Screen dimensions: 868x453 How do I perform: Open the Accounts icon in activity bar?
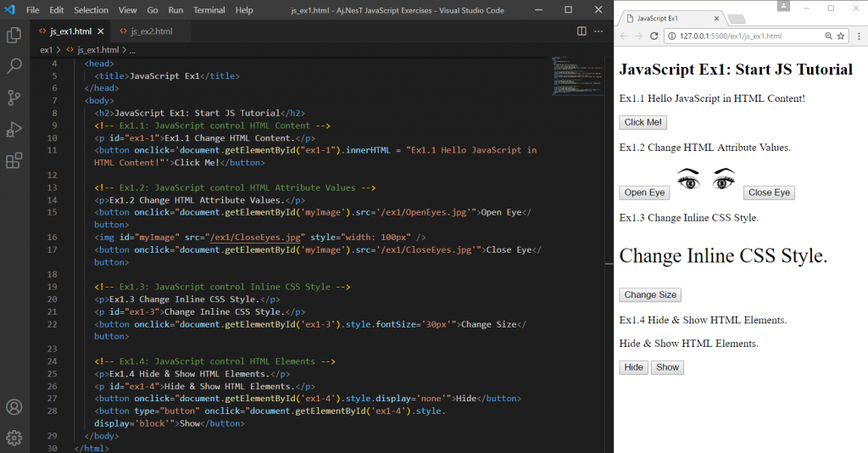pos(14,406)
